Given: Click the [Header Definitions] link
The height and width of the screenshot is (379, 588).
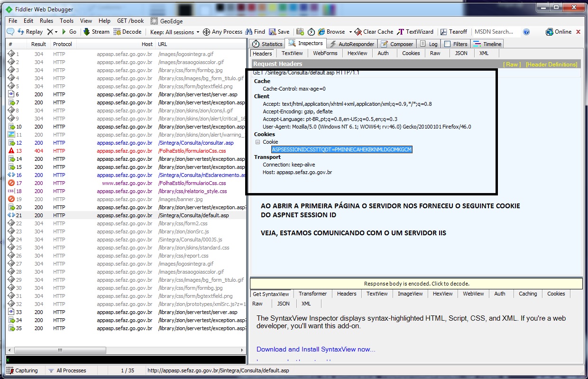Looking at the screenshot, I should (551, 64).
